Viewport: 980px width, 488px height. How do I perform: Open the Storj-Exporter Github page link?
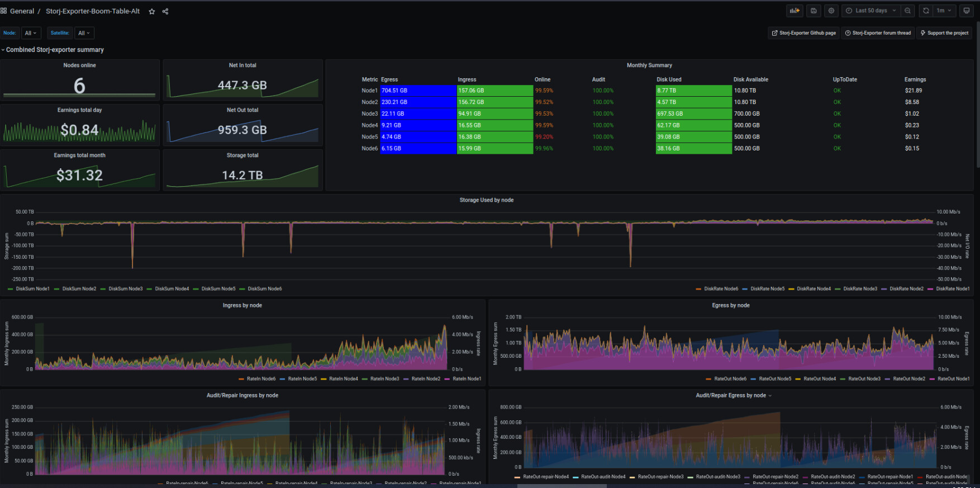point(803,33)
